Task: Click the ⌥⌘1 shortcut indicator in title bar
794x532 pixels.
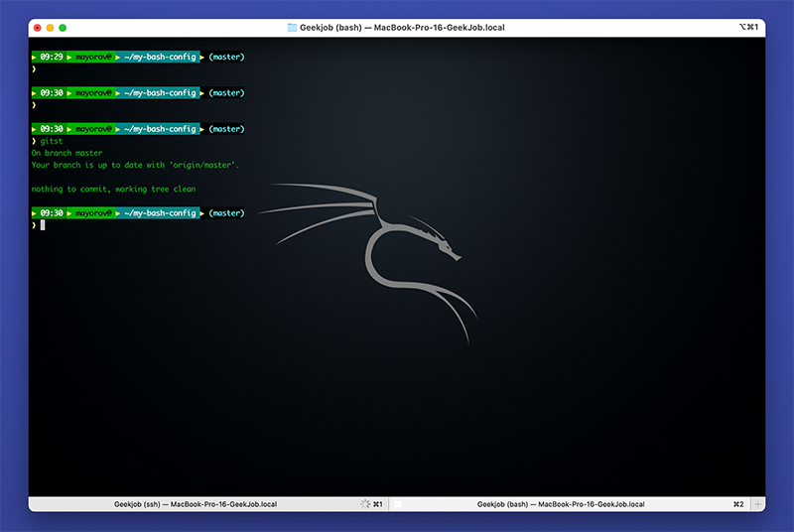Action: coord(748,27)
